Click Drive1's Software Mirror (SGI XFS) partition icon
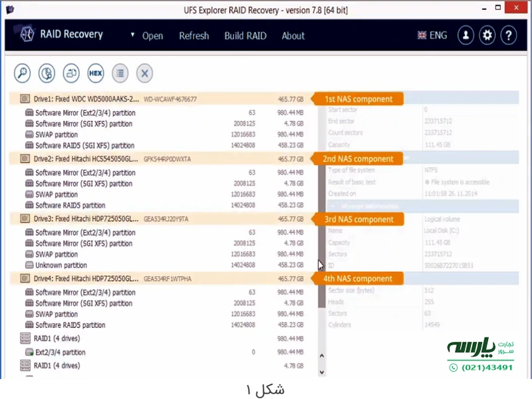This screenshot has width=532, height=399. 29,124
